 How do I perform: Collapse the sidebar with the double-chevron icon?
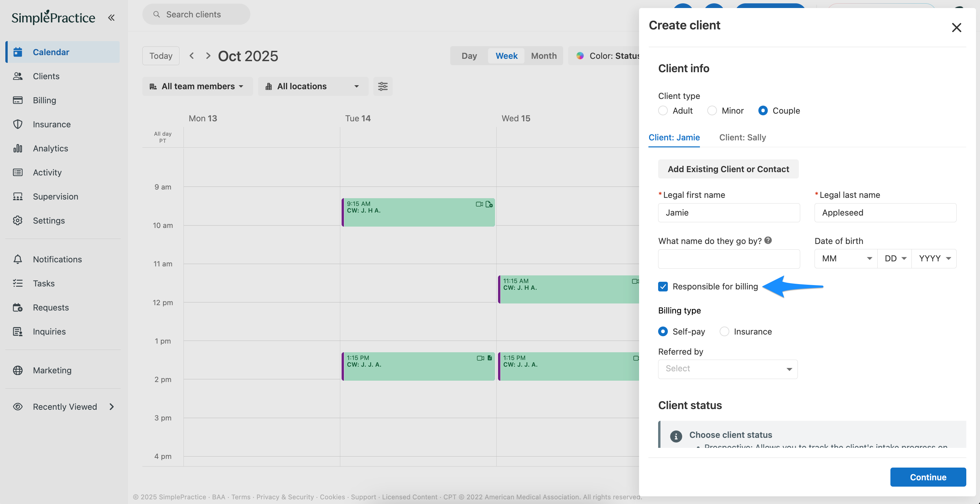click(111, 17)
